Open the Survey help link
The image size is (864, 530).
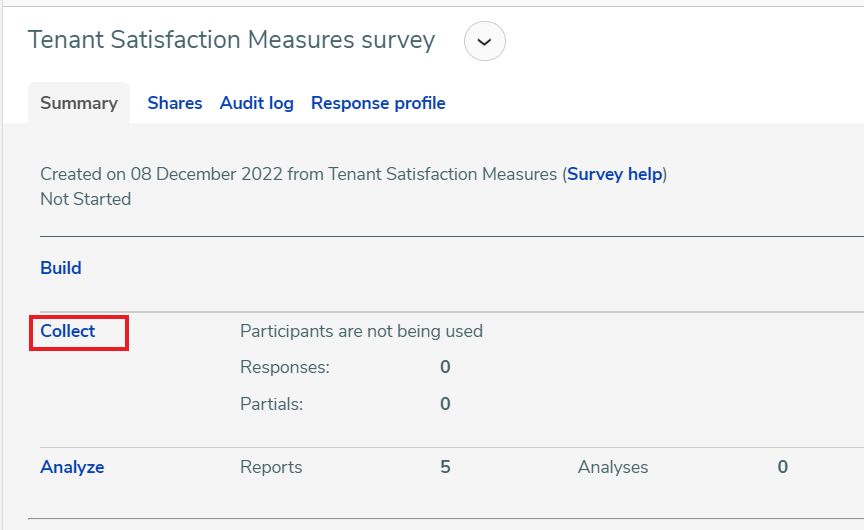tap(614, 174)
